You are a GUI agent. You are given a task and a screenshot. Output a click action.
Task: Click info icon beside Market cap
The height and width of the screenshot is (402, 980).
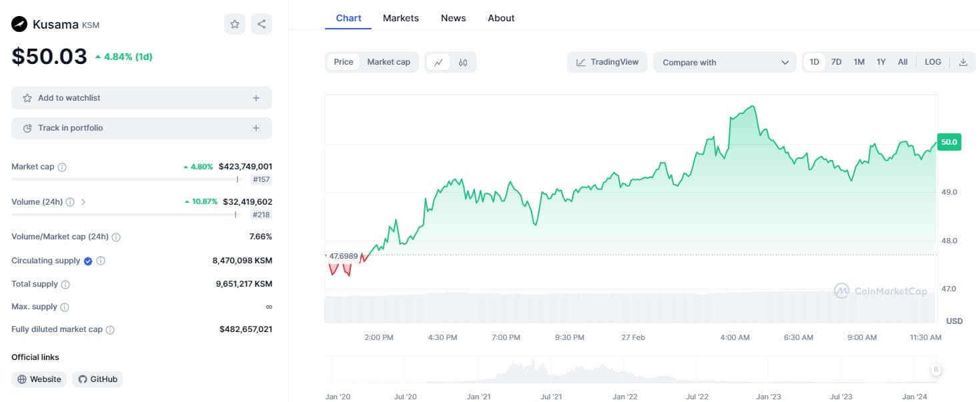(62, 167)
